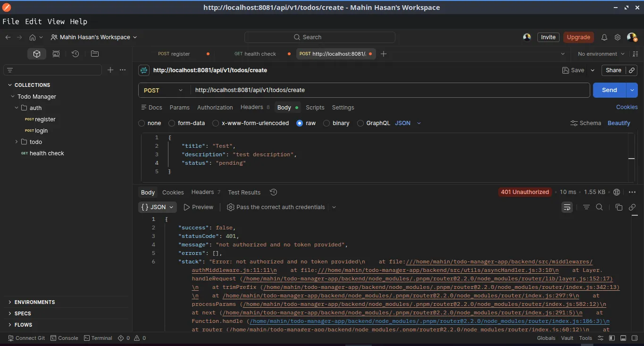Open the response JSON format dropdown

click(x=158, y=207)
